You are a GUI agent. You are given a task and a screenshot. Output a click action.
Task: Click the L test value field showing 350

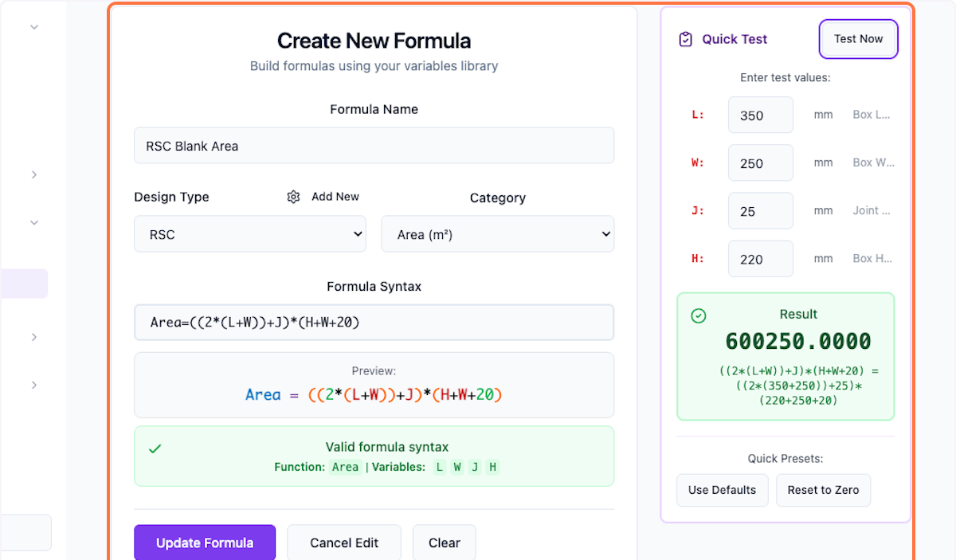pyautogui.click(x=760, y=115)
